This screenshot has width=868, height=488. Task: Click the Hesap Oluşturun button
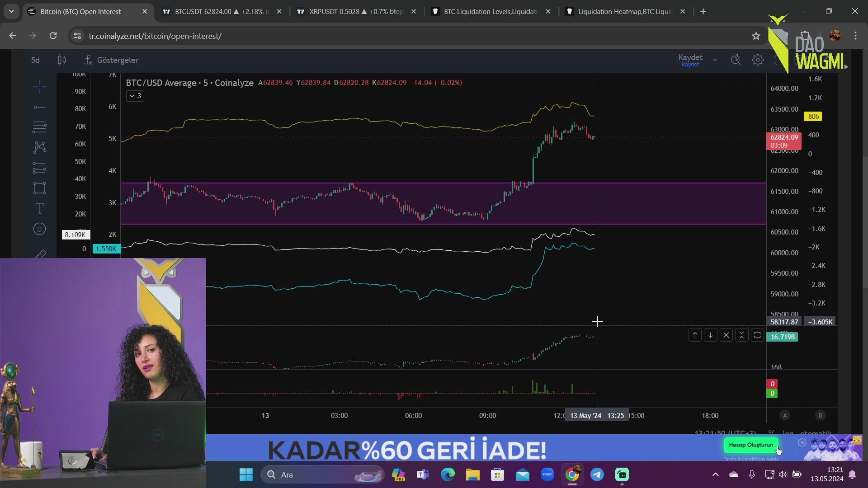[x=751, y=445]
